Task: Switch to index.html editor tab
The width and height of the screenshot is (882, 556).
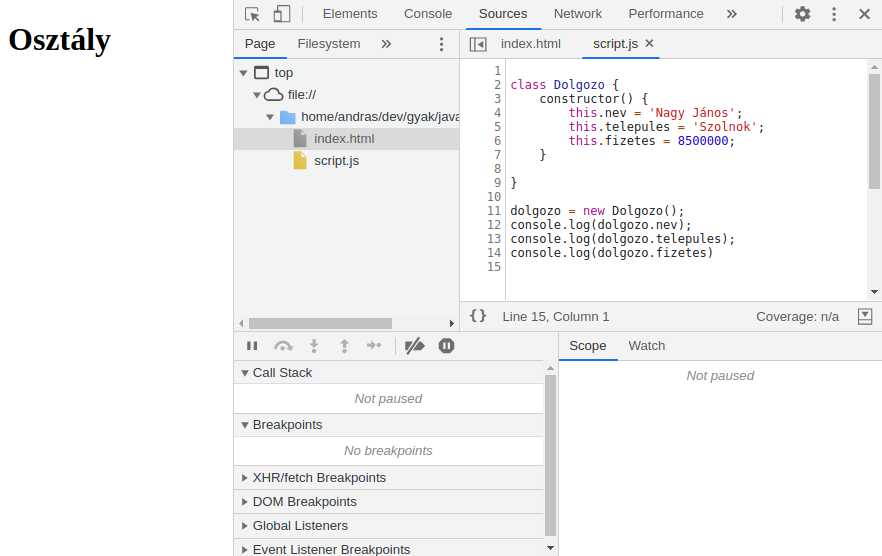Action: coord(530,44)
